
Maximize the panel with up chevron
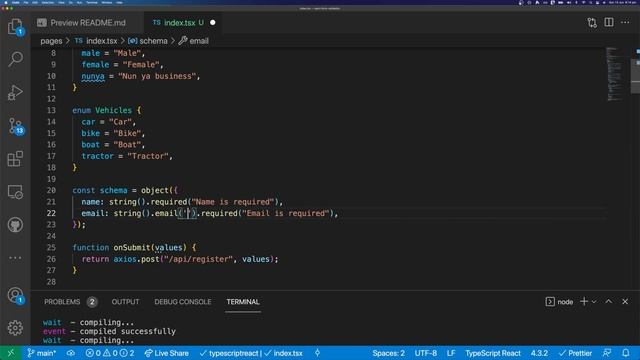click(x=609, y=302)
